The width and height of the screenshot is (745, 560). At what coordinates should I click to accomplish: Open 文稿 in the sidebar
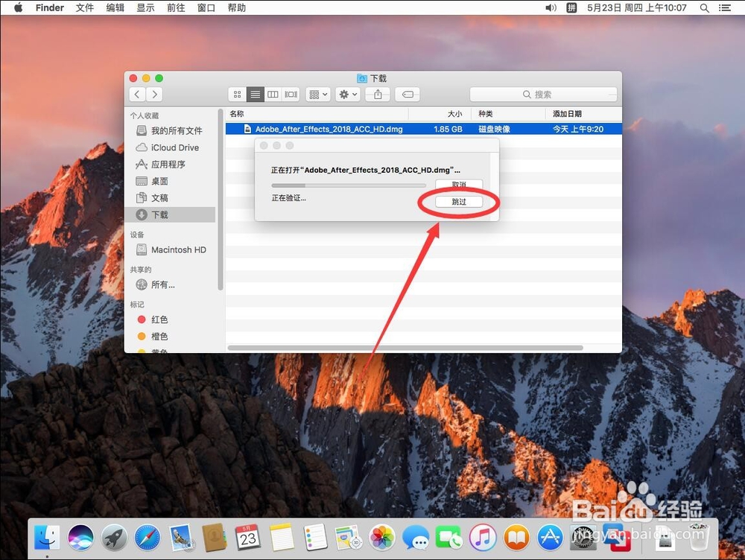coord(170,197)
